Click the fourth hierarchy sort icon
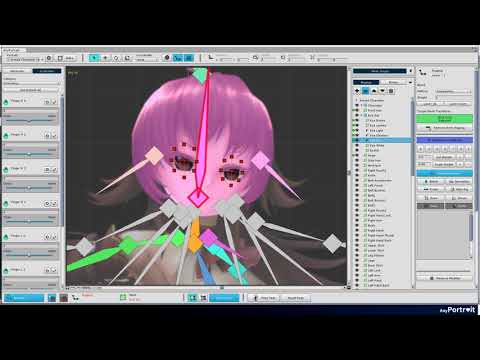 tap(382, 91)
